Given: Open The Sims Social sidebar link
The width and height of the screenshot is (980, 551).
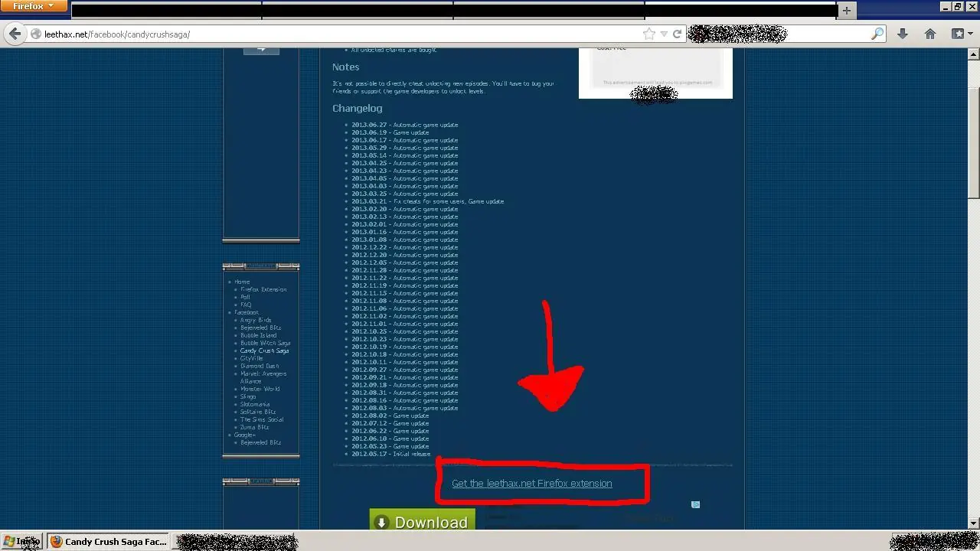Looking at the screenshot, I should click(262, 419).
